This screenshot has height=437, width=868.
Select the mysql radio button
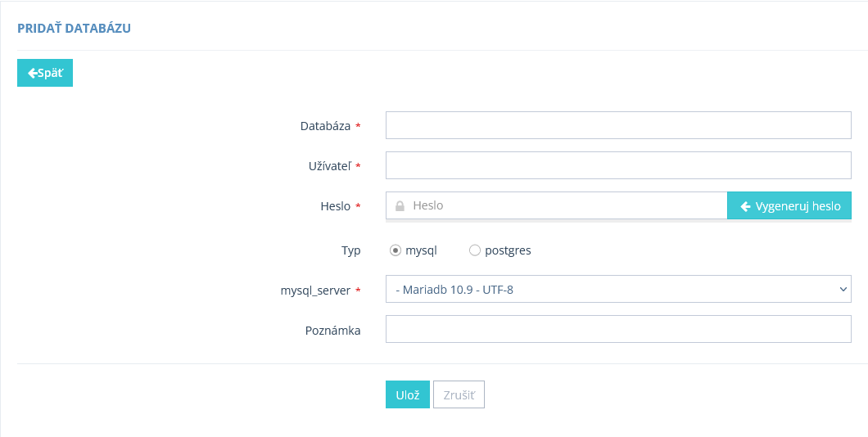pos(396,250)
